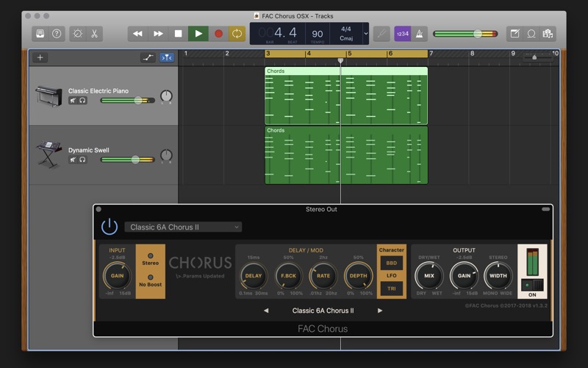Click the DELAY knob
The width and height of the screenshot is (588, 368).
[254, 275]
